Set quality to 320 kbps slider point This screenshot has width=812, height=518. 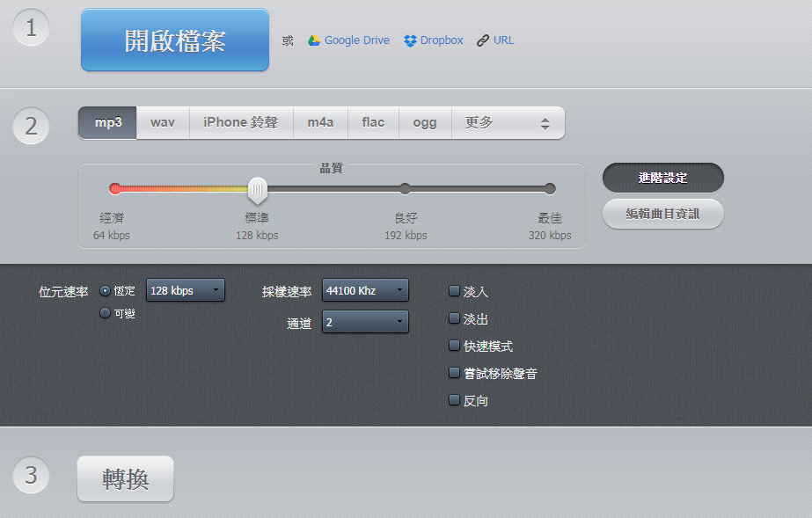(550, 188)
